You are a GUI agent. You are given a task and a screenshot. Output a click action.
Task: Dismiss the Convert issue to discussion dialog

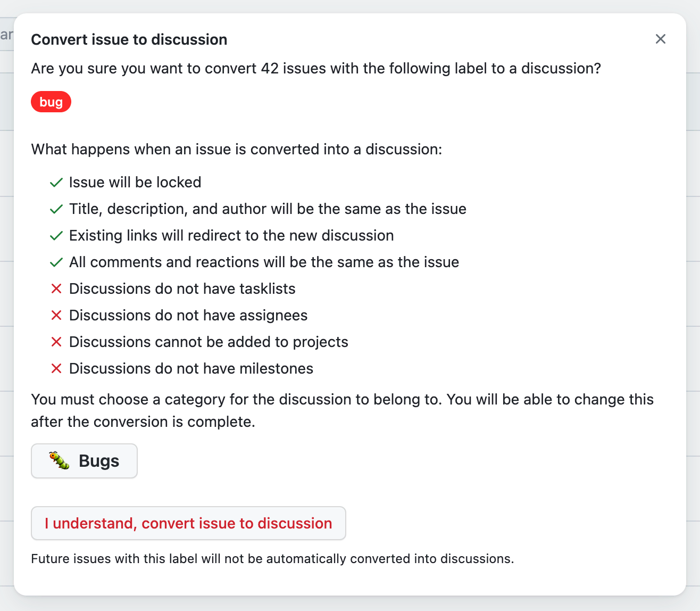661,39
